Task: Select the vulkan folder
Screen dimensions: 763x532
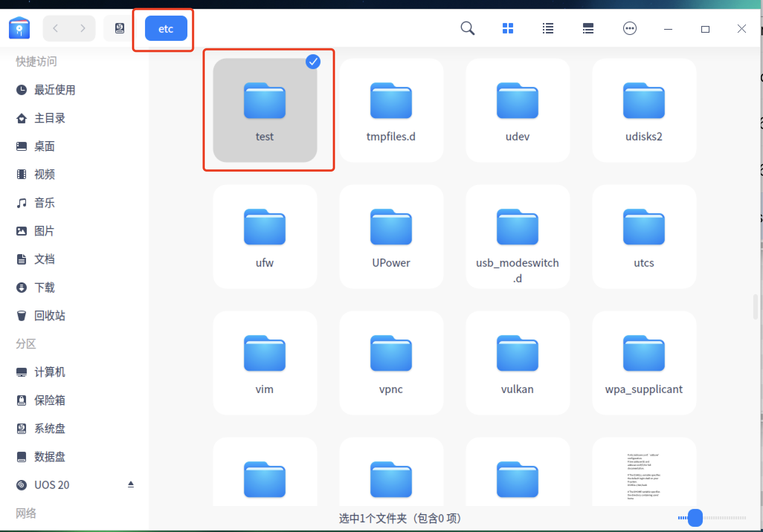Action: pos(517,363)
